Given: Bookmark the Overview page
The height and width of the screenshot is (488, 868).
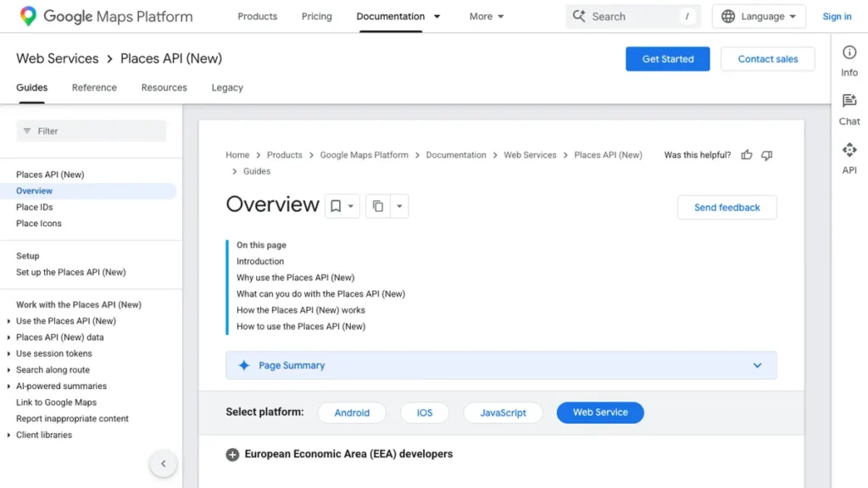Looking at the screenshot, I should tap(336, 207).
